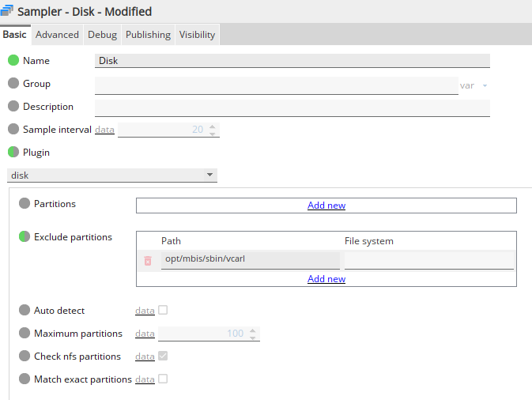The height and width of the screenshot is (400, 532).
Task: Enable the Match exact partitions checkbox
Action: coord(163,379)
